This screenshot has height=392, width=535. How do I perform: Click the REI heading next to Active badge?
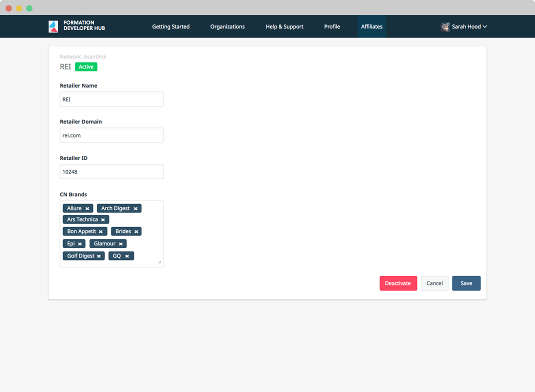pyautogui.click(x=65, y=67)
